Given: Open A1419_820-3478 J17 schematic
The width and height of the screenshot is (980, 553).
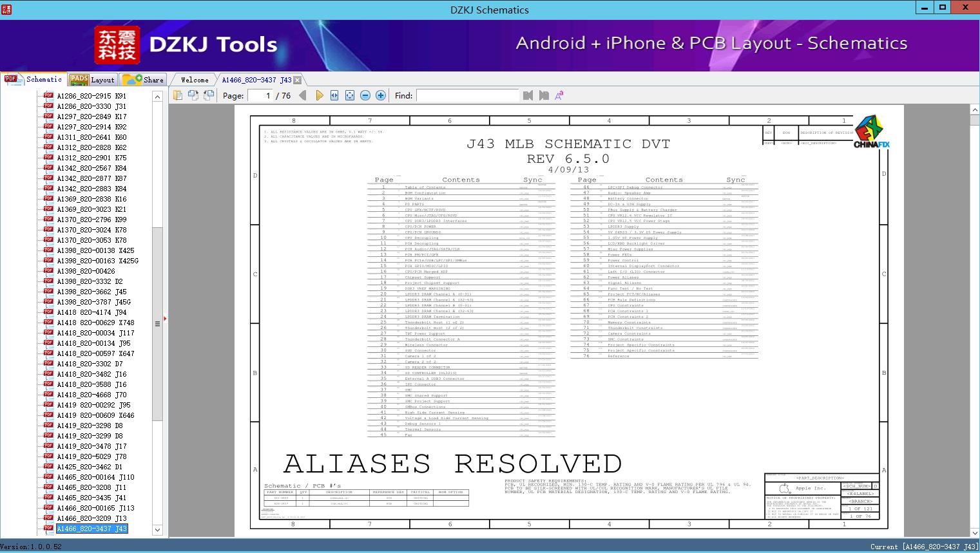Looking at the screenshot, I should tap(91, 446).
